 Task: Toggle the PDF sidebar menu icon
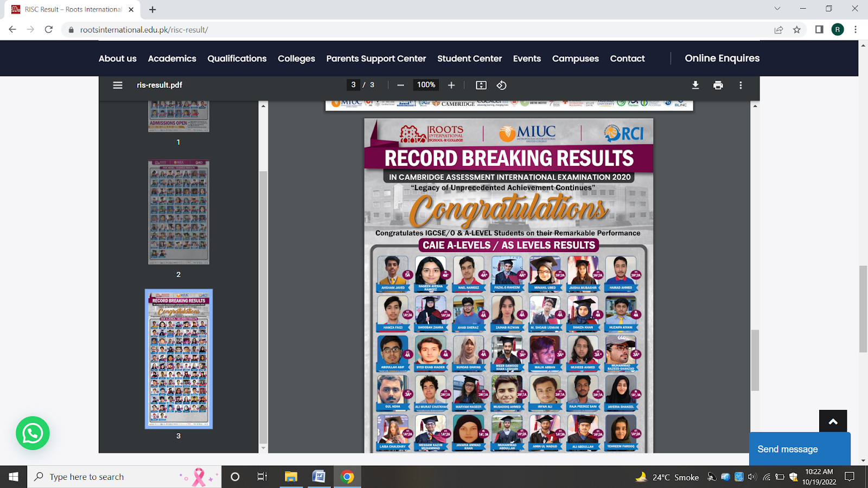click(118, 85)
